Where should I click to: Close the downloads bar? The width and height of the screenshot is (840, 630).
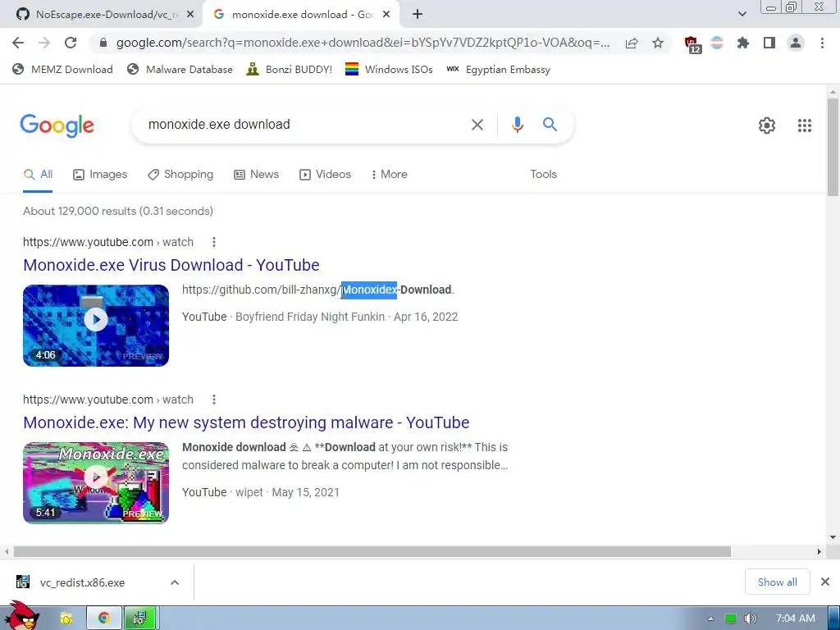click(825, 582)
